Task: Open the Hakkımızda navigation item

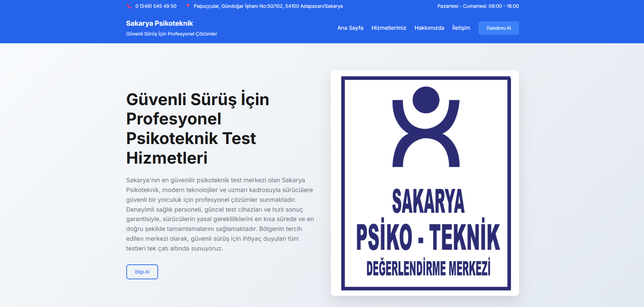Action: pos(429,28)
